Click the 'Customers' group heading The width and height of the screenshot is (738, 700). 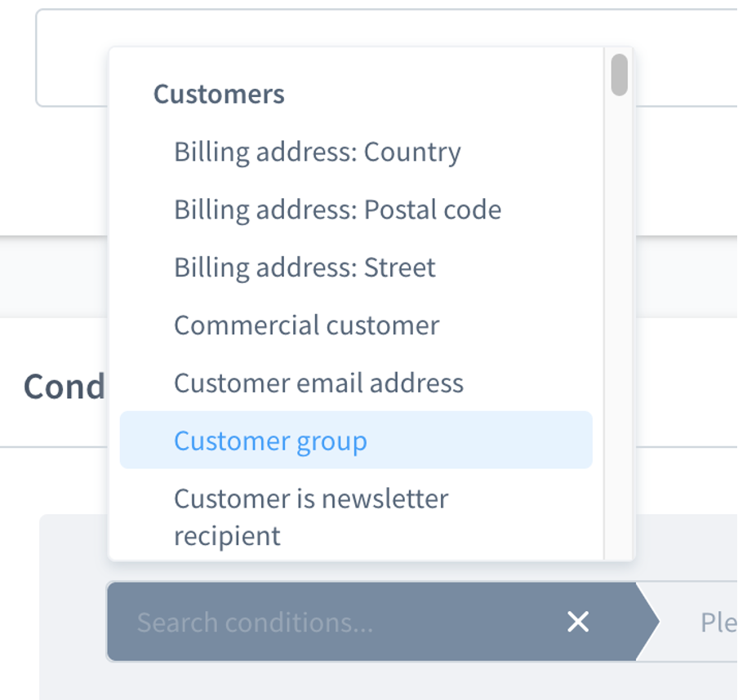pos(219,94)
